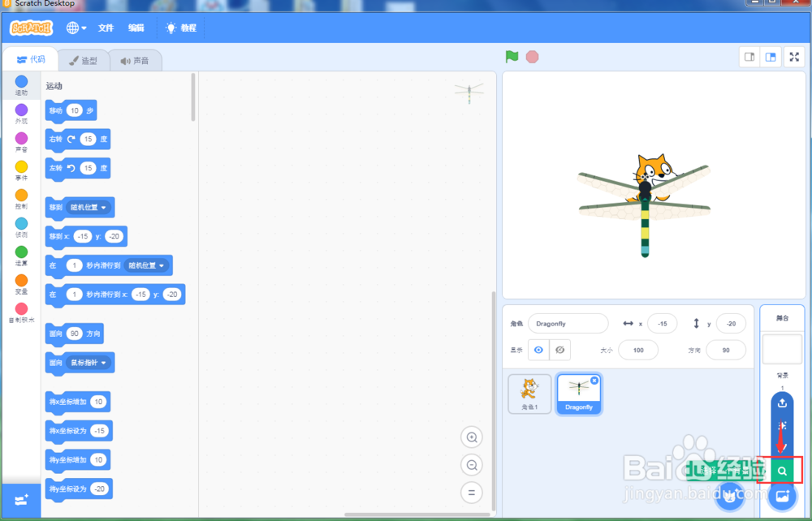
Task: Reset the workspace zoom
Action: coord(472,493)
